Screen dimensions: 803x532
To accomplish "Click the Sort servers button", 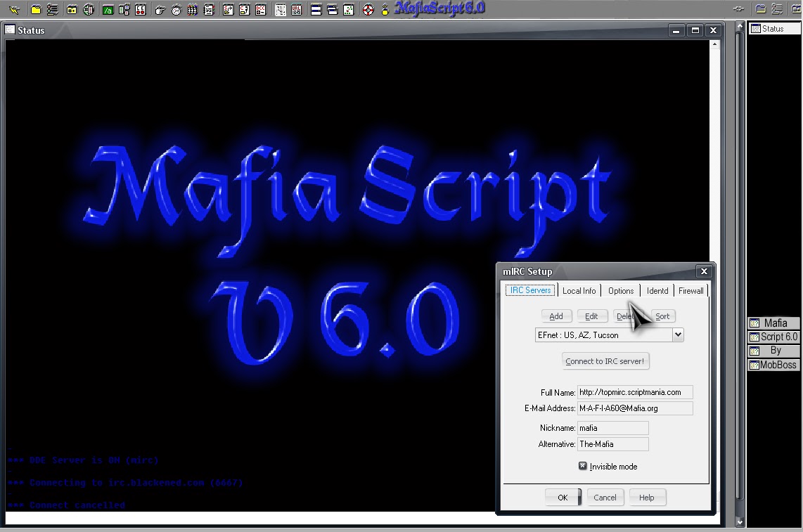I will (x=662, y=316).
